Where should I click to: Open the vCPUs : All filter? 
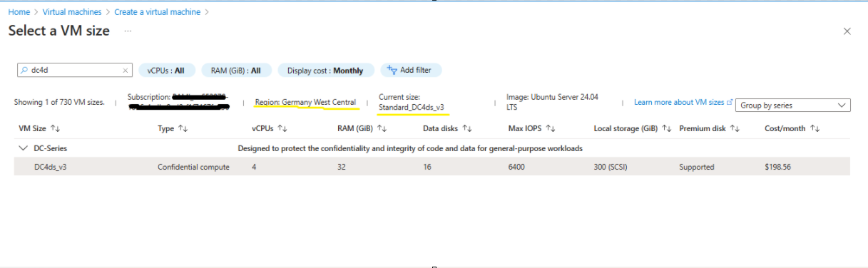pyautogui.click(x=166, y=71)
